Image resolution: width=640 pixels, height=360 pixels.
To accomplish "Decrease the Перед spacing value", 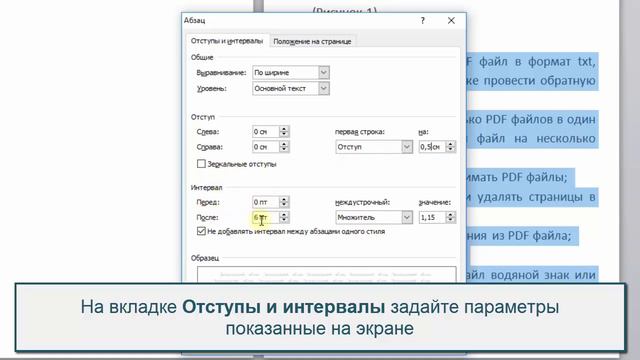I will tap(284, 205).
